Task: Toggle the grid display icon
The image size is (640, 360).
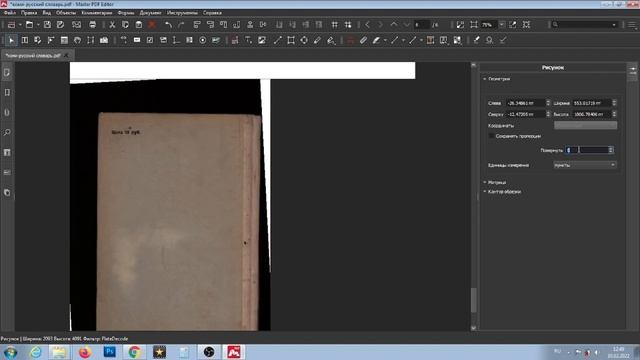Action: [x=335, y=25]
